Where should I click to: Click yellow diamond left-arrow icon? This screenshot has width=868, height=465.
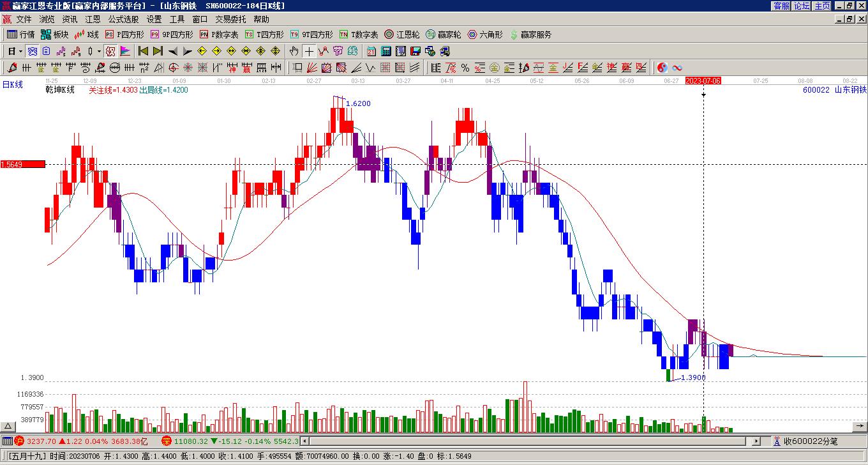(202, 51)
